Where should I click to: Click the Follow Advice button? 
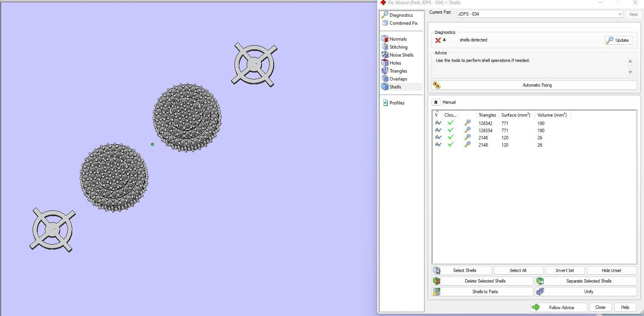pyautogui.click(x=558, y=307)
